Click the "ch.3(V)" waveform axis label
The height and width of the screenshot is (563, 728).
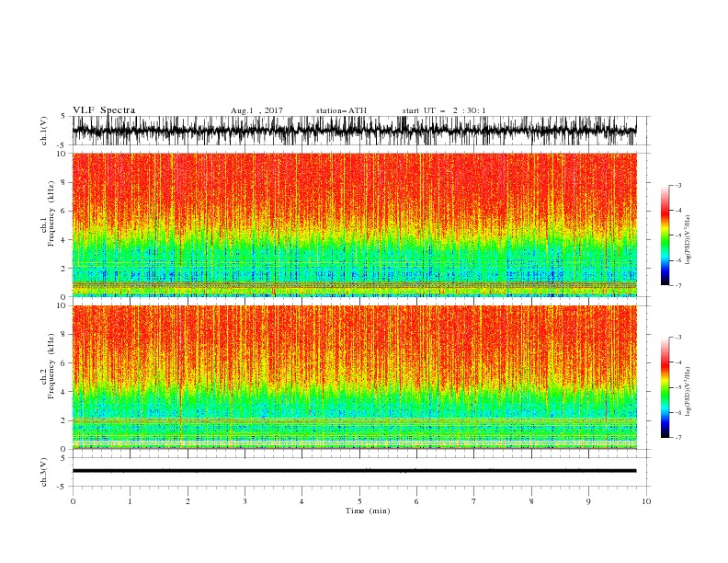pyautogui.click(x=44, y=472)
